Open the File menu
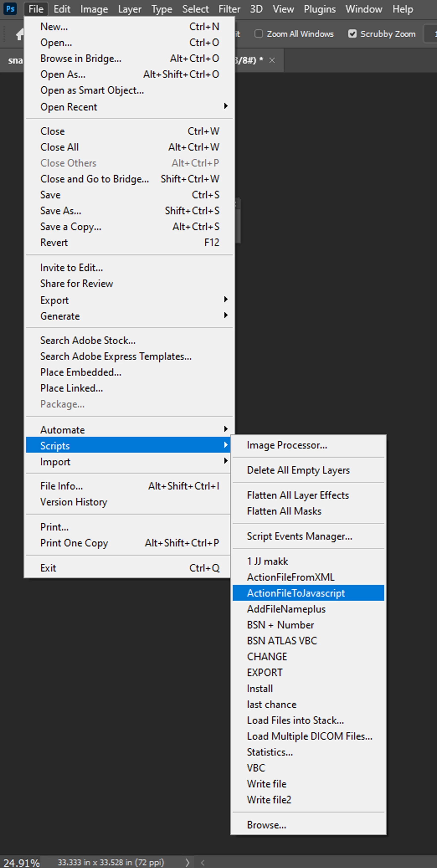 pos(36,9)
